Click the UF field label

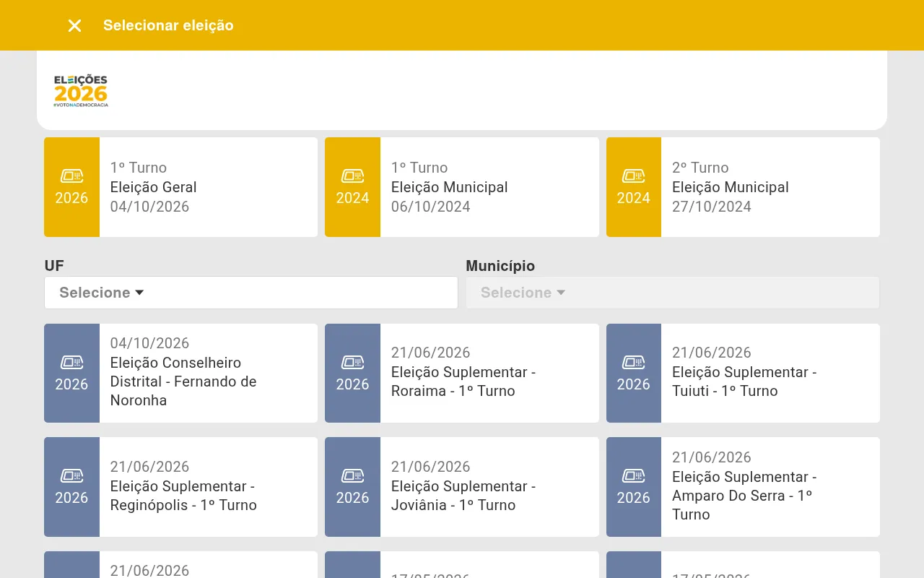(x=54, y=266)
